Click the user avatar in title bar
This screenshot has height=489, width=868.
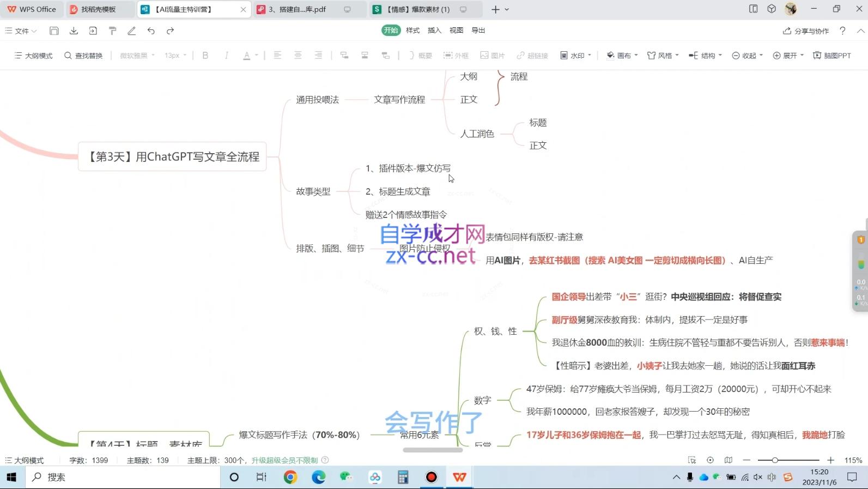(x=791, y=9)
